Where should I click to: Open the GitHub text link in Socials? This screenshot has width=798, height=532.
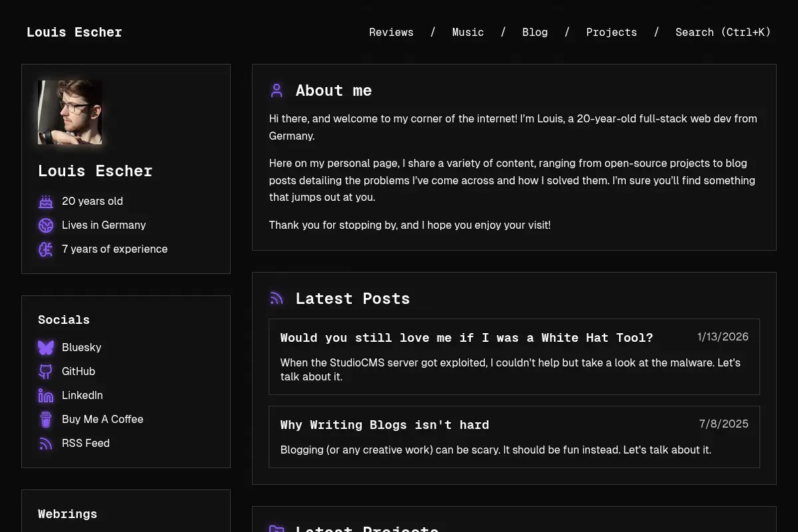[x=78, y=371]
